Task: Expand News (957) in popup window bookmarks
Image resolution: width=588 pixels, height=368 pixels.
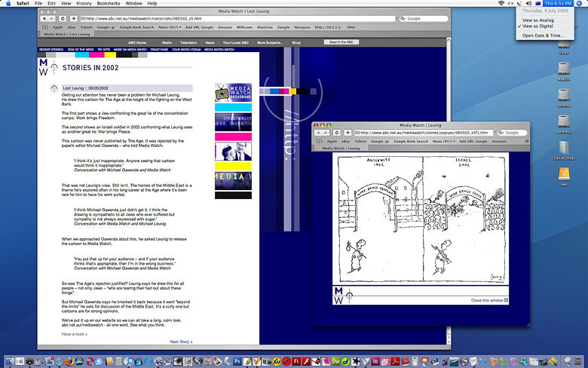Action: [443, 142]
